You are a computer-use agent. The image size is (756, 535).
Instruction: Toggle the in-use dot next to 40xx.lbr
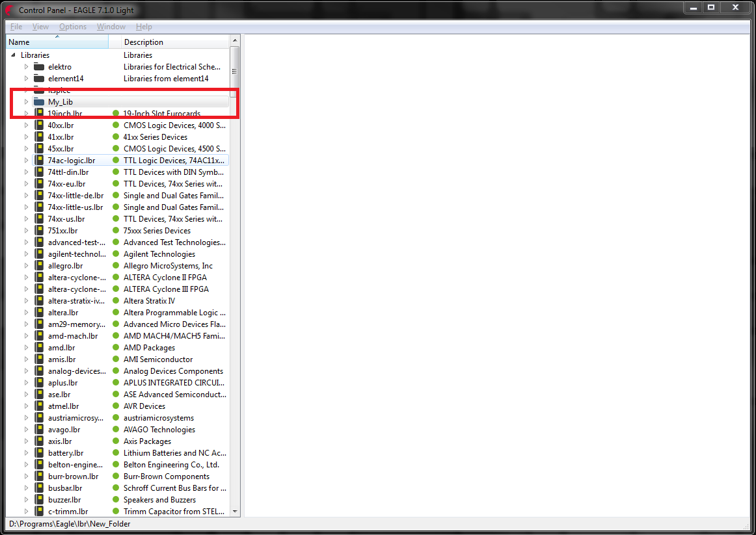click(116, 125)
